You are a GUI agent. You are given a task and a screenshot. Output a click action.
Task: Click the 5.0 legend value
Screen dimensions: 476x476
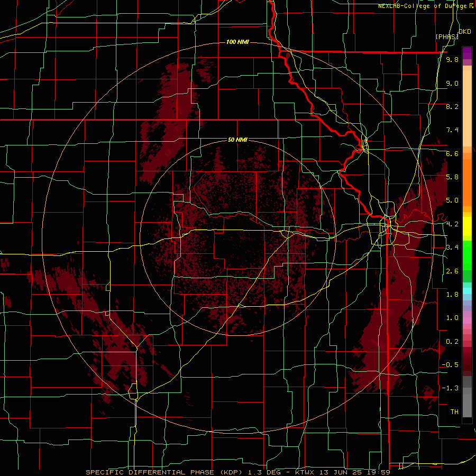click(x=452, y=200)
